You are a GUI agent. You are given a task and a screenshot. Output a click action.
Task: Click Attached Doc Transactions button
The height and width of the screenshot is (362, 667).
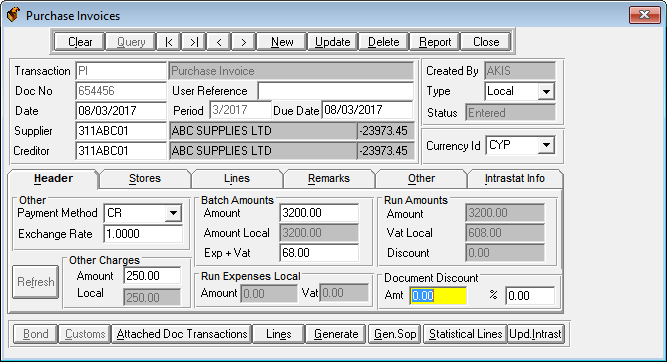(182, 334)
